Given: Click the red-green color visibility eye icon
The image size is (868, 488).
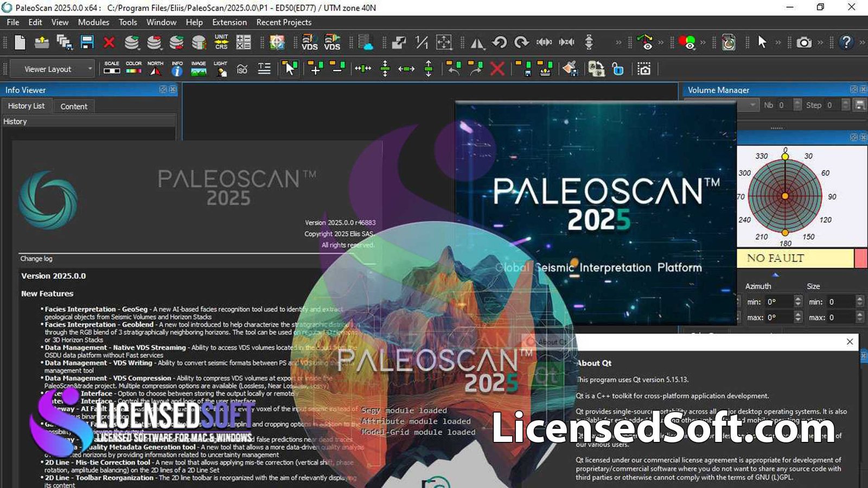Looking at the screenshot, I should (687, 42).
